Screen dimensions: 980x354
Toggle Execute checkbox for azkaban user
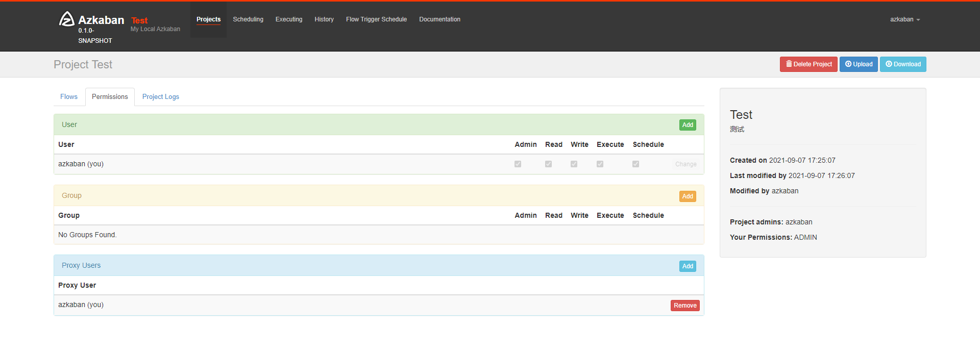(x=600, y=164)
